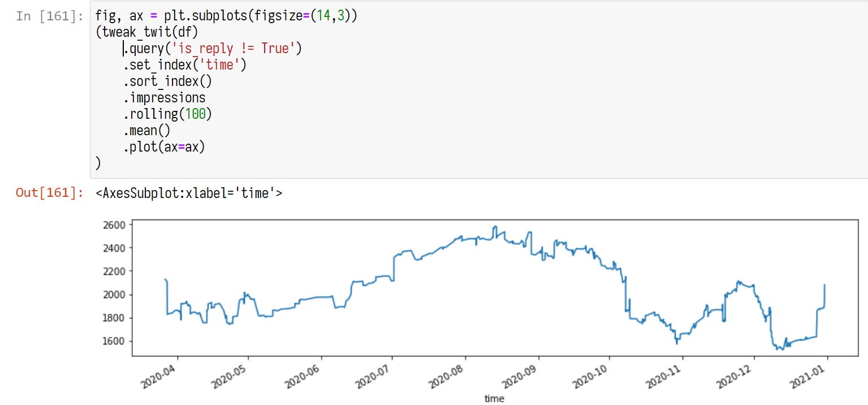Click the tweak_twit(df) call in the code

(x=150, y=32)
